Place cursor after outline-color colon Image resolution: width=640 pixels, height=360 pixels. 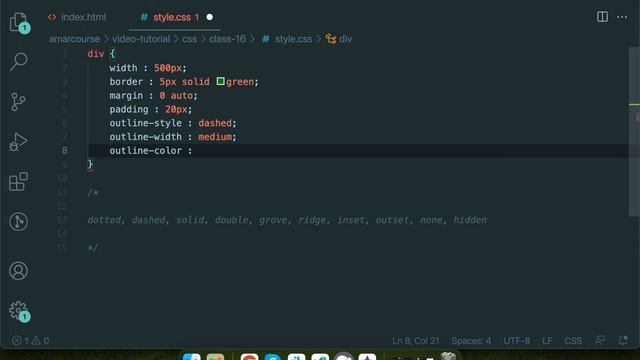click(x=193, y=151)
